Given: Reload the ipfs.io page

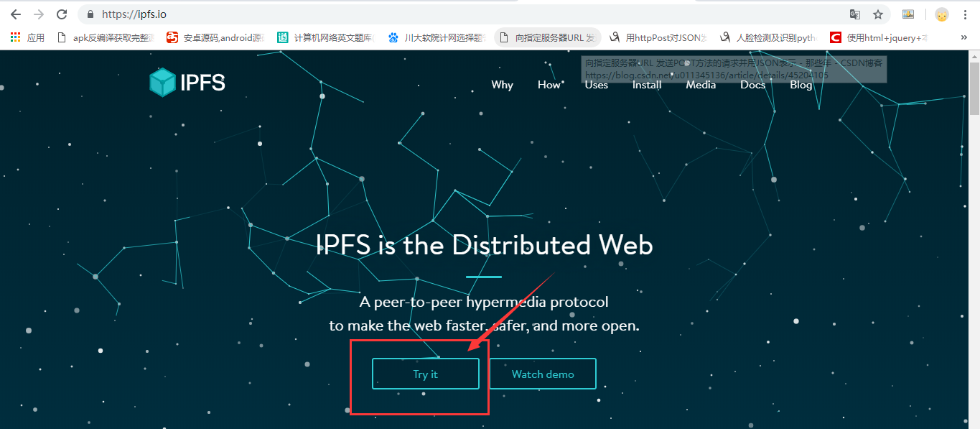Looking at the screenshot, I should coord(62,14).
